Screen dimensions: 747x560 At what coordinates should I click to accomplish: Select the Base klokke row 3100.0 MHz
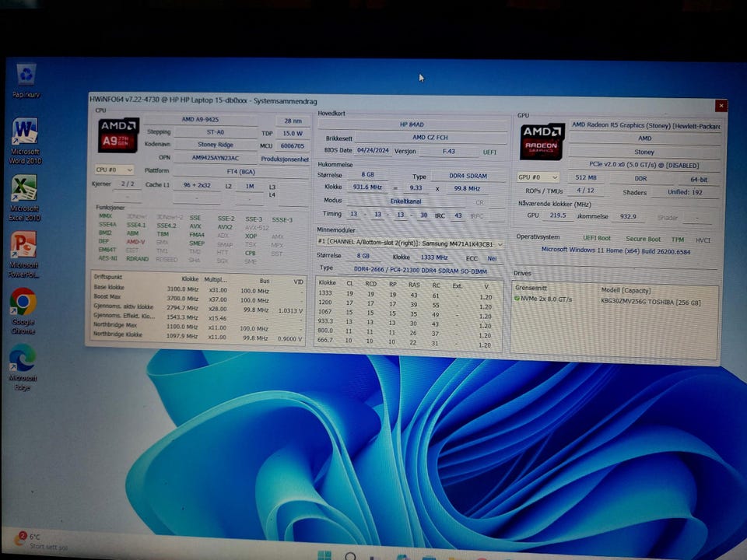click(198, 289)
